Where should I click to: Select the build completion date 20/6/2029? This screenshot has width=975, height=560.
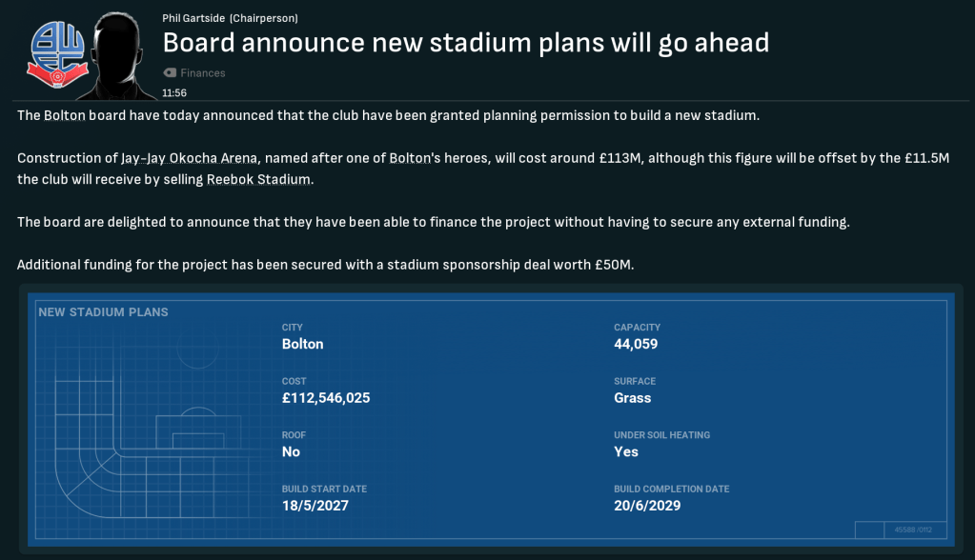coord(647,506)
